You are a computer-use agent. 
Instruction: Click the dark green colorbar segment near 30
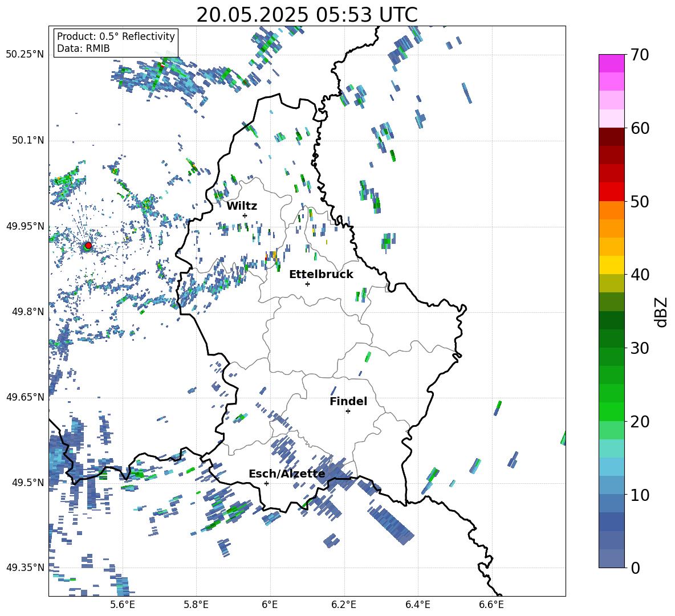(x=611, y=338)
